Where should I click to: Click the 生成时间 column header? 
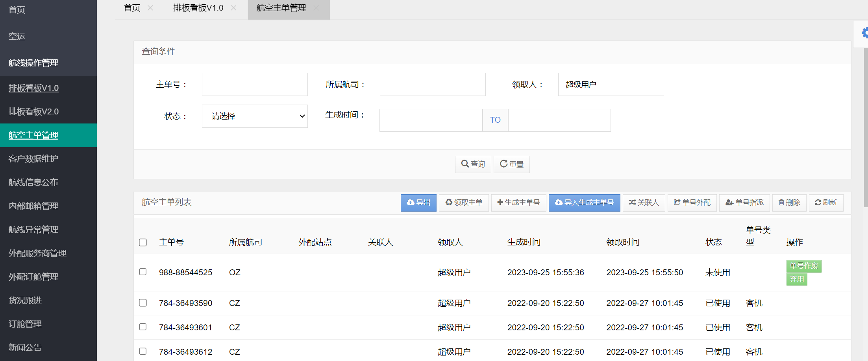524,242
